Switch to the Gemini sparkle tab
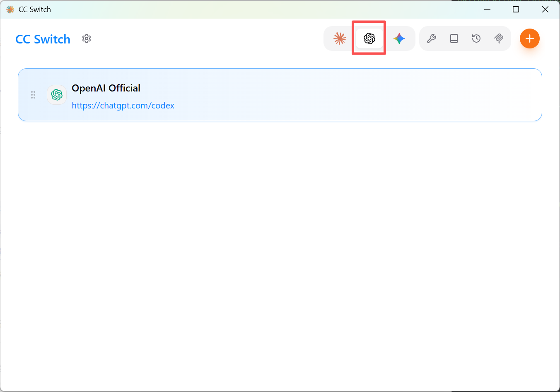This screenshot has width=560, height=392. coord(399,38)
